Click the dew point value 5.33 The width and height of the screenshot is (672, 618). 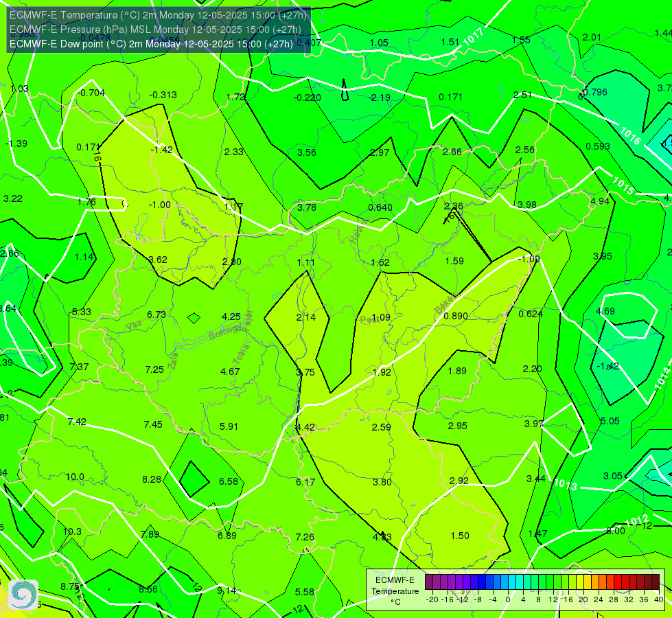(x=82, y=312)
